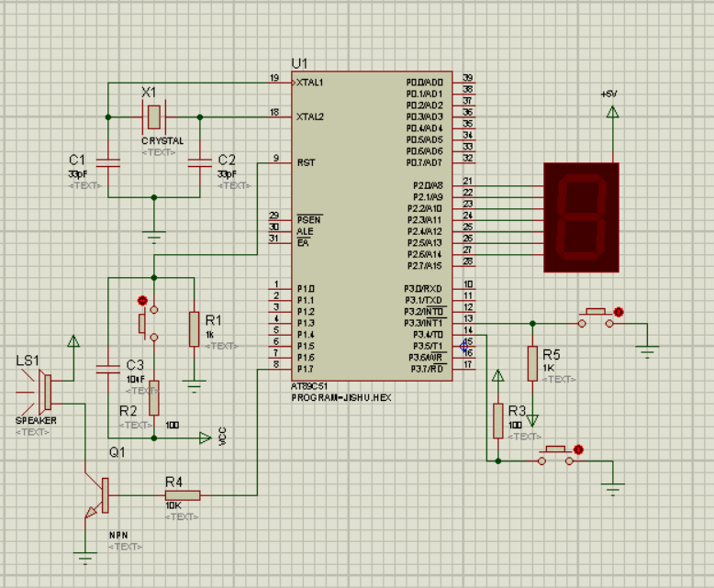
Task: Click the EA pin label
Action: tap(303, 243)
